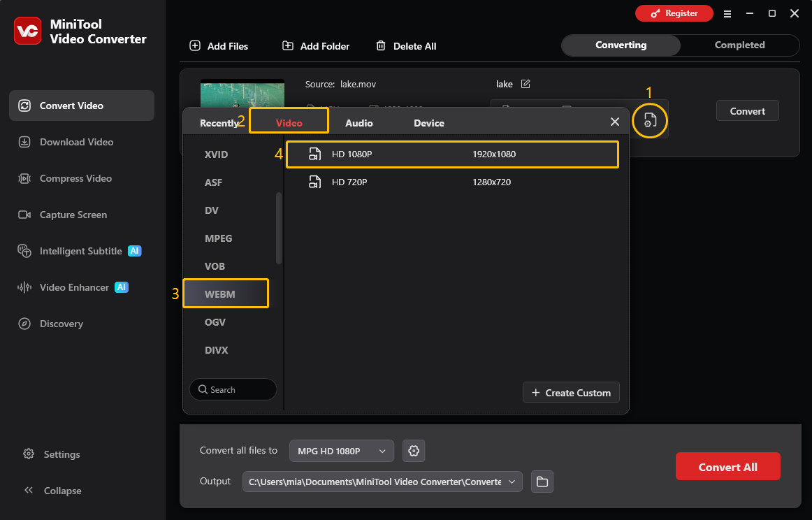Viewport: 812px width, 520px height.
Task: Click the gear icon beside MPG HD 1080P
Action: (x=414, y=451)
